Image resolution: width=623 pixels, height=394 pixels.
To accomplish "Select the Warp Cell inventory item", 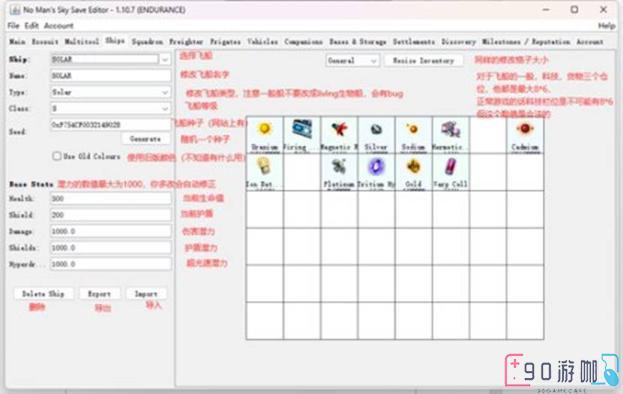I will pyautogui.click(x=451, y=172).
